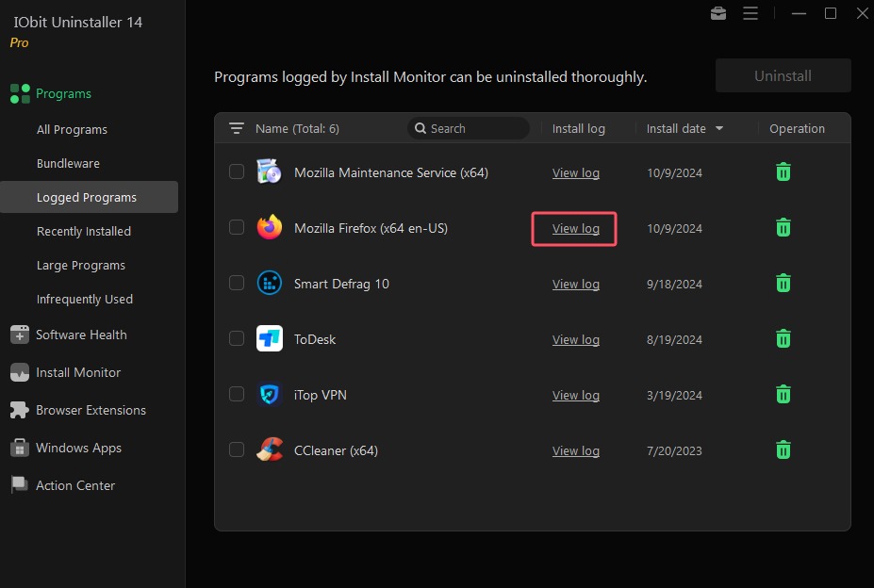
Task: Click trash icon for Mozilla Maintenance Service
Action: [783, 172]
